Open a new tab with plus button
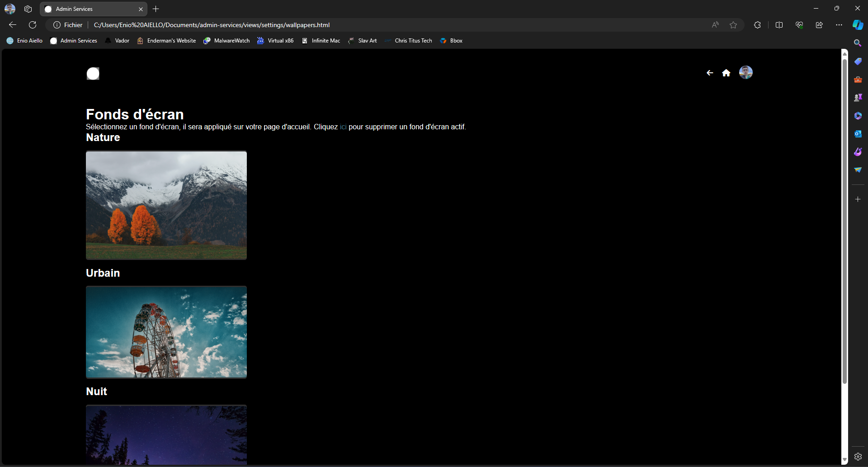 pos(156,9)
